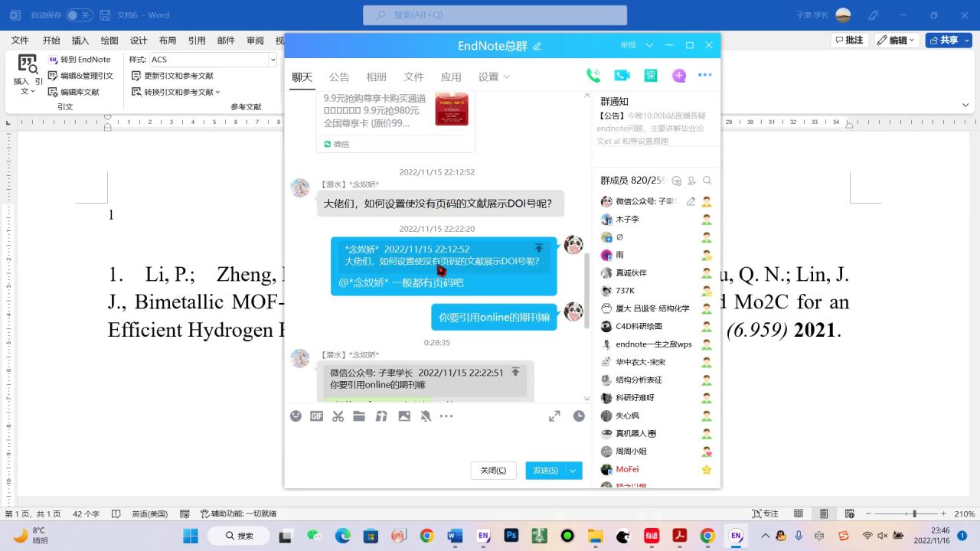
Task: Expand the chat input area with arrows icon
Action: click(x=554, y=416)
